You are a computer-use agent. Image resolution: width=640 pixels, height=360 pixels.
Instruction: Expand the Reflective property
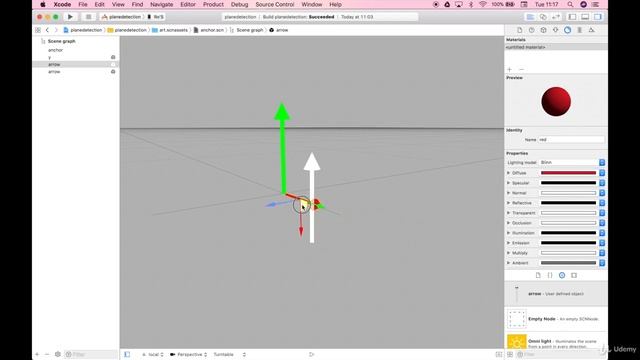509,203
